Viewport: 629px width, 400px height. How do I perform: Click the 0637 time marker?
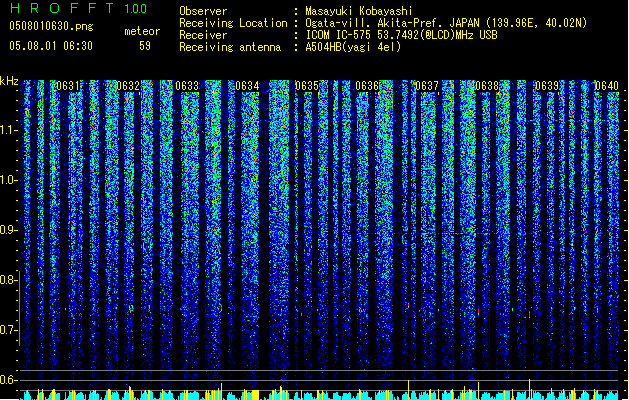pyautogui.click(x=427, y=86)
